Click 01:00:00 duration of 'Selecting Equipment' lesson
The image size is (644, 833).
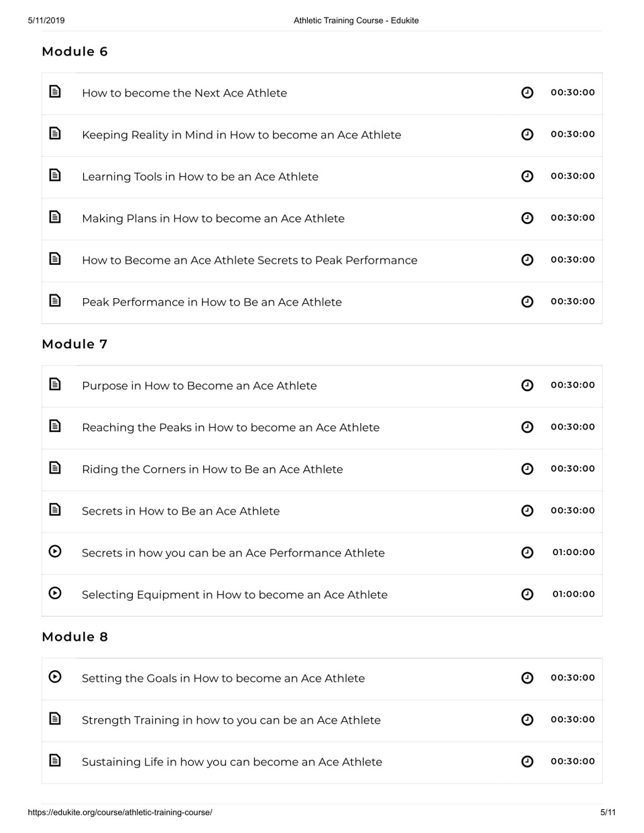[x=573, y=594]
